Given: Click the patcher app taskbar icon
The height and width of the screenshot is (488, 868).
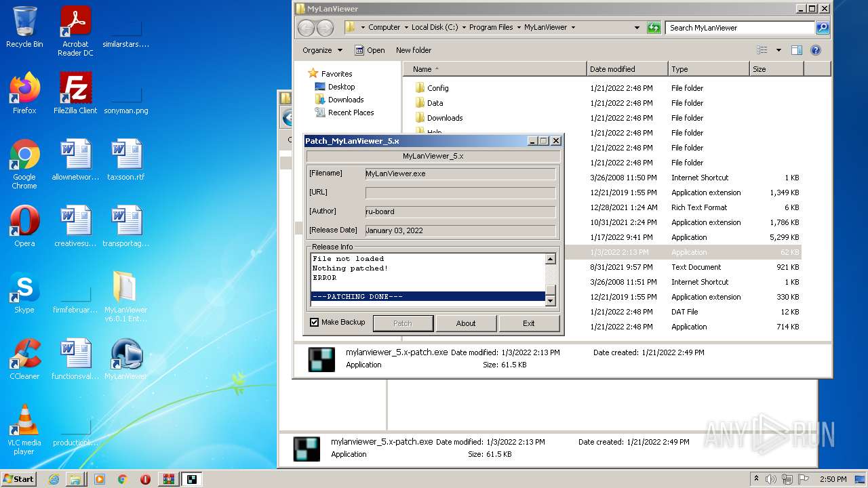Looking at the screenshot, I should click(x=192, y=479).
